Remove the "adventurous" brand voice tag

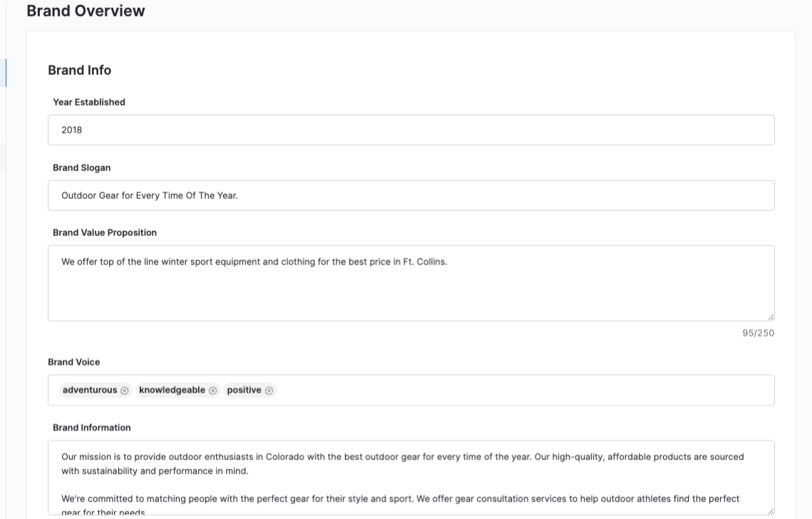[x=125, y=390]
